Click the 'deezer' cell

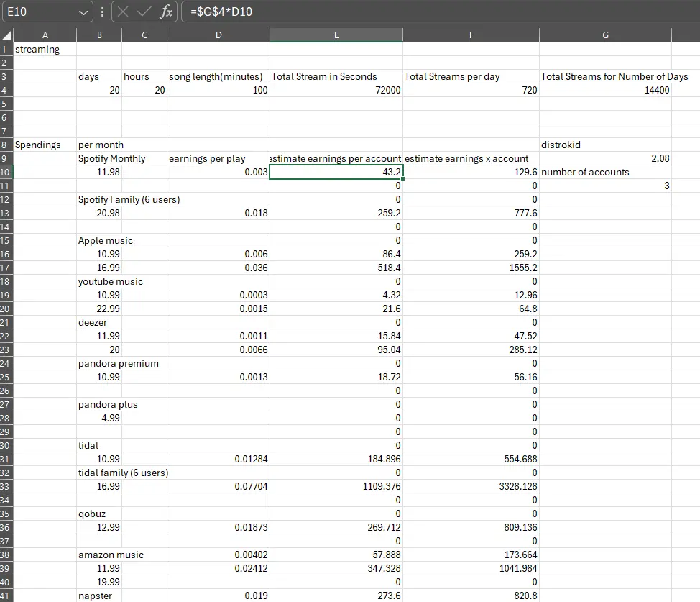coord(99,322)
